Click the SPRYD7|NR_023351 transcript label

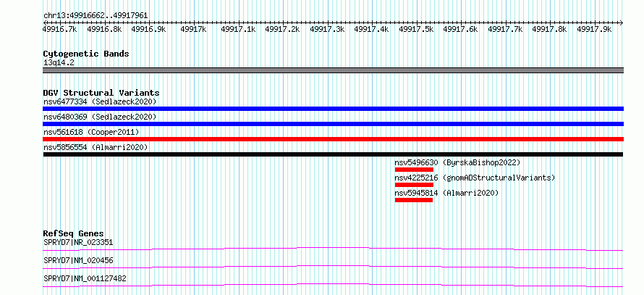[78, 242]
